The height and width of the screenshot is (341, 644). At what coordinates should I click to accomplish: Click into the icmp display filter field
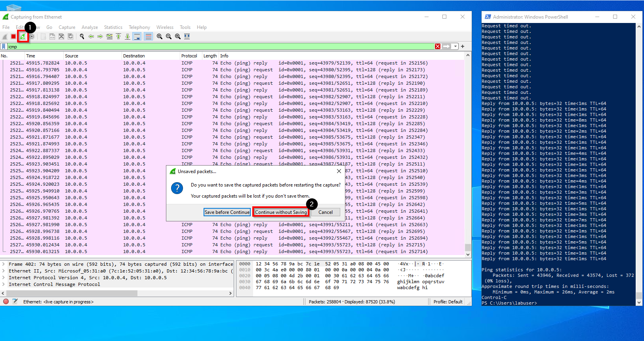tap(220, 46)
